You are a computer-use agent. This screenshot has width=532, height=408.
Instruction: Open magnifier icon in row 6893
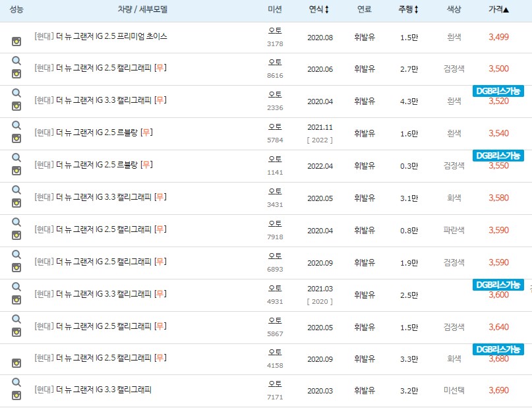coord(16,254)
